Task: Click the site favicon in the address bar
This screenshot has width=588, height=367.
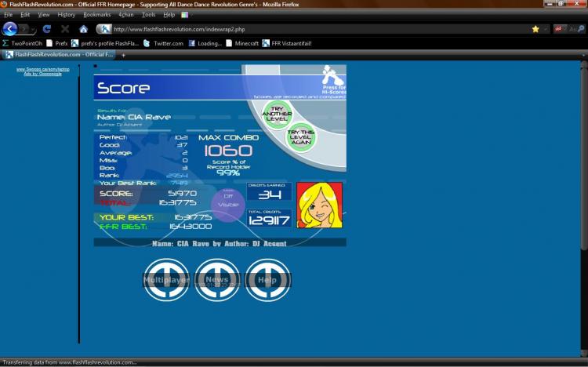Action: [x=104, y=29]
